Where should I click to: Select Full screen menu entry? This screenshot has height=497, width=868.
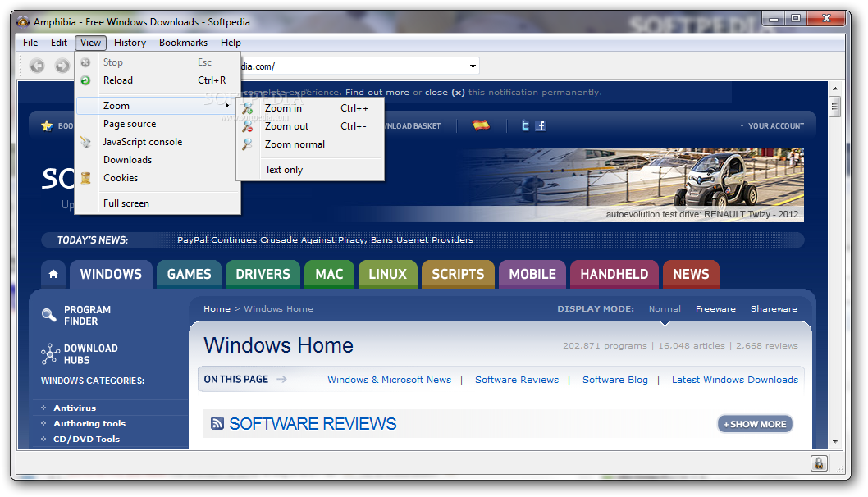(x=158, y=203)
